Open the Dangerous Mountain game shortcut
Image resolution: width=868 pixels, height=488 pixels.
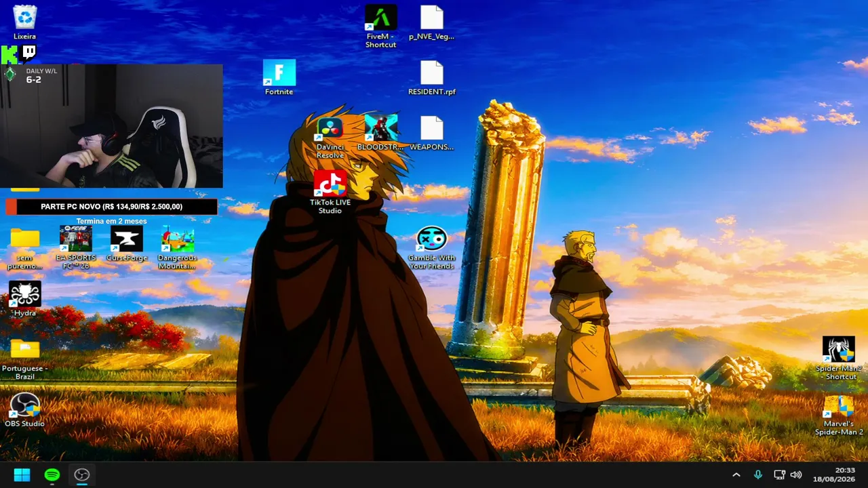(x=177, y=248)
